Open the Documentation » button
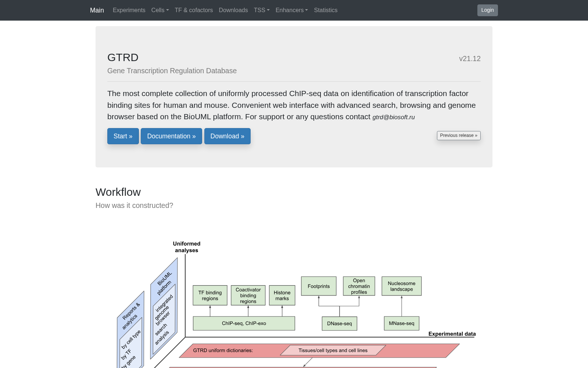 point(171,136)
